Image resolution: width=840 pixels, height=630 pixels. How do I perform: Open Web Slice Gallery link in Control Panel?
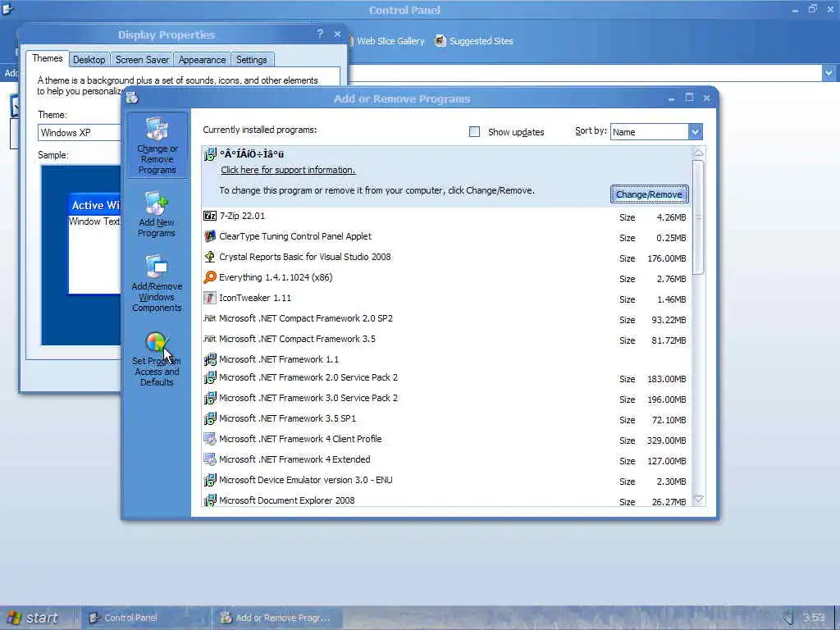[x=390, y=41]
